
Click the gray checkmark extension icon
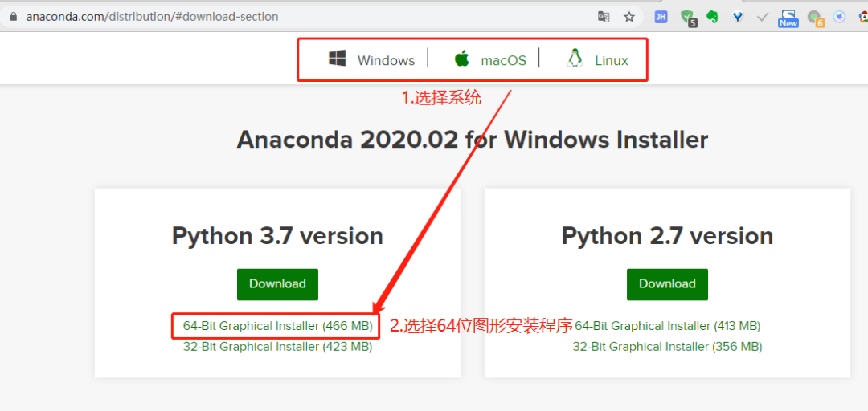762,17
